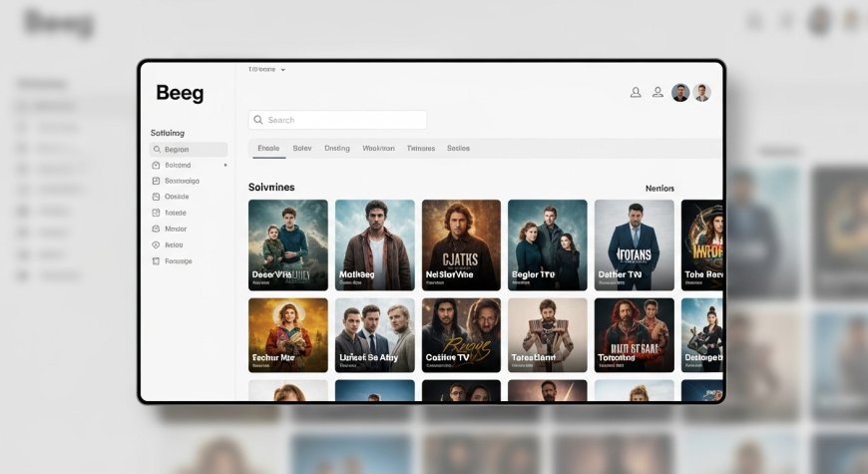The image size is (868, 474).
Task: Open the second user outline icon in header
Action: click(x=657, y=93)
